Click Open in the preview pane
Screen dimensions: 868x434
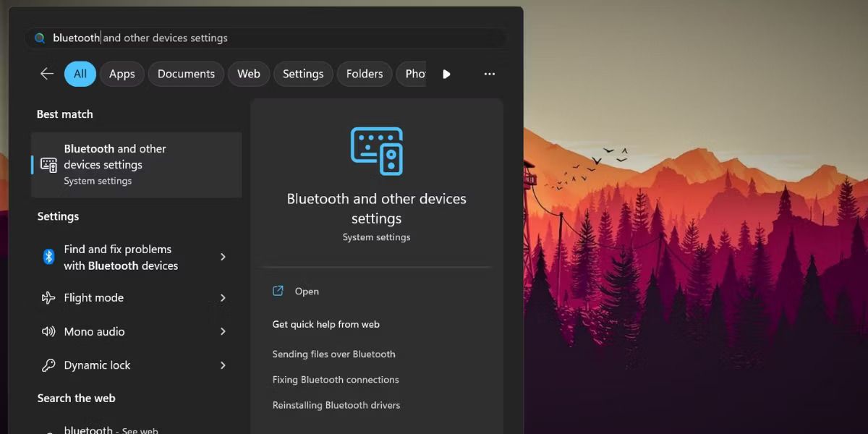[307, 292]
